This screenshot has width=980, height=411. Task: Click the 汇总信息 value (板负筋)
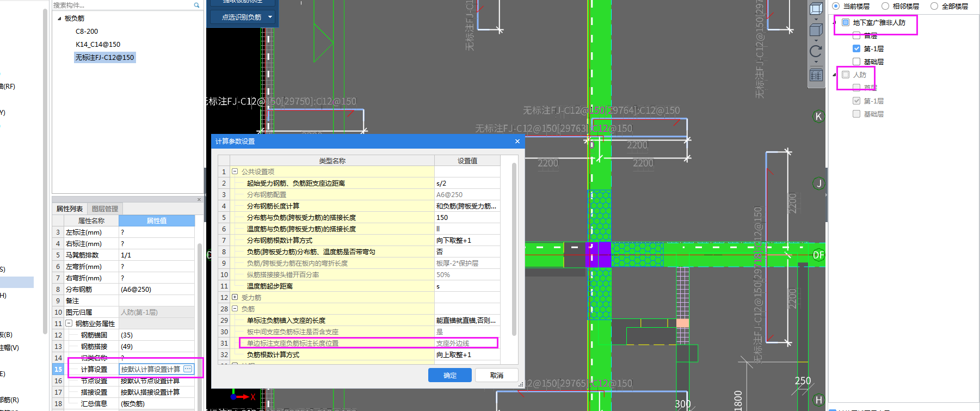157,403
